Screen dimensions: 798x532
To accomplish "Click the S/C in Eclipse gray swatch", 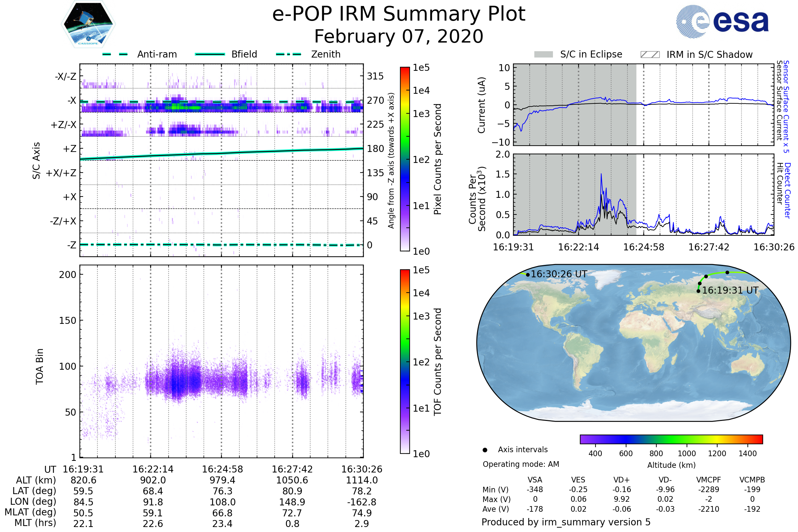I will (x=543, y=55).
